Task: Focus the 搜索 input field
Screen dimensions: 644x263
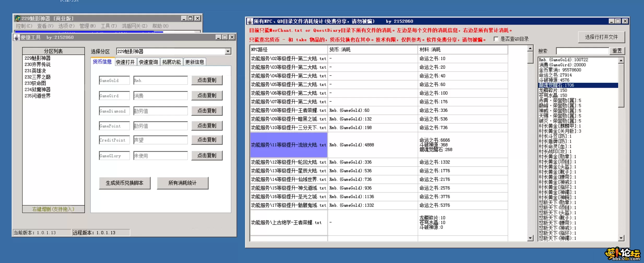Action: [x=582, y=51]
